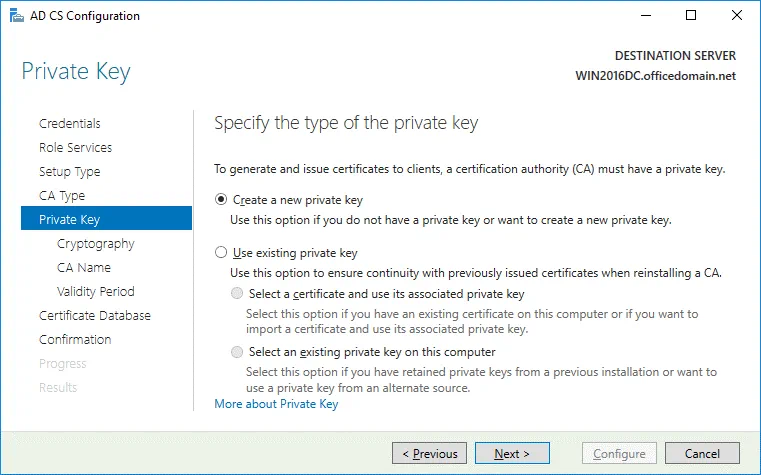This screenshot has width=761, height=475.
Task: Open the CA Name sub-step
Action: (x=84, y=268)
